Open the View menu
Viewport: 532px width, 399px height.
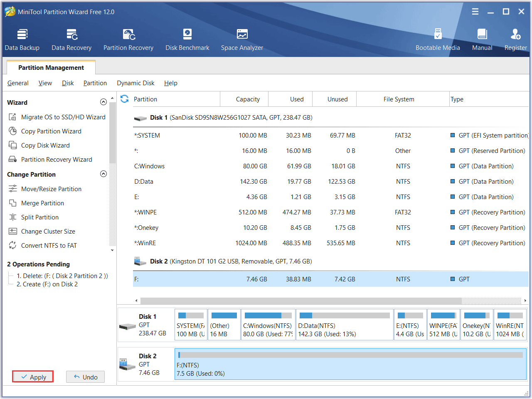click(45, 83)
